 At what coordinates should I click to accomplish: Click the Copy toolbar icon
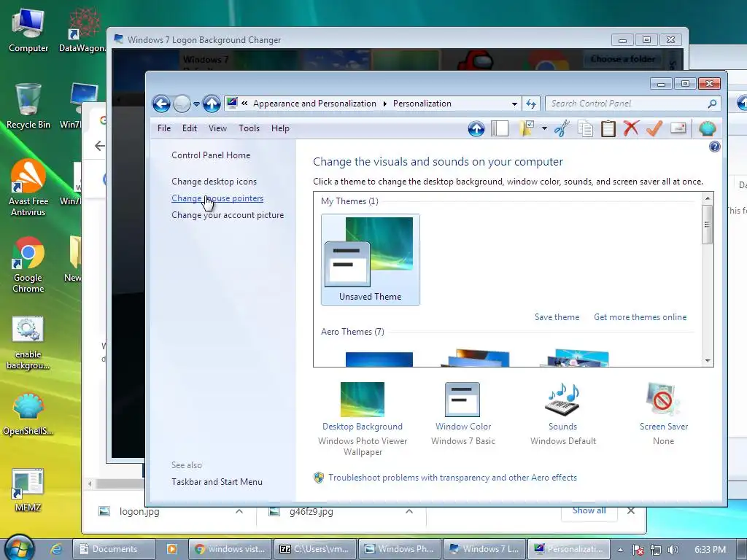point(585,128)
